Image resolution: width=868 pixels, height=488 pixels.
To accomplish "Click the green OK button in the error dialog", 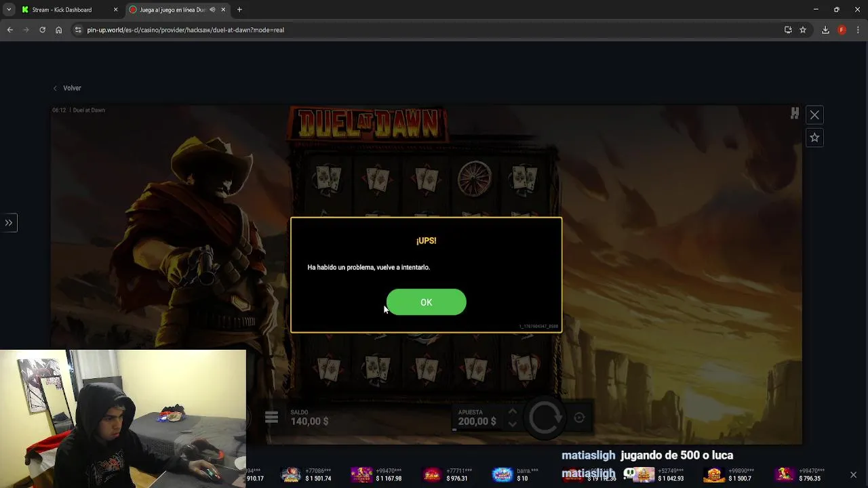I will point(426,302).
